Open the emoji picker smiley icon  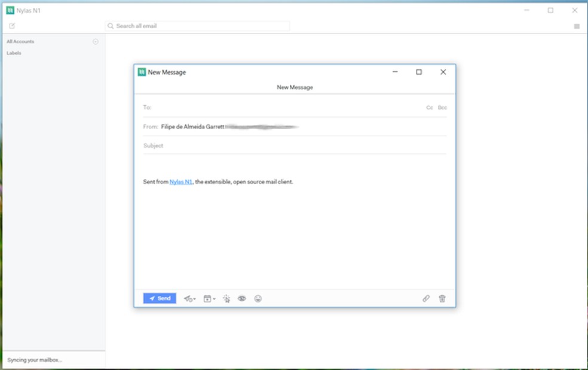258,299
